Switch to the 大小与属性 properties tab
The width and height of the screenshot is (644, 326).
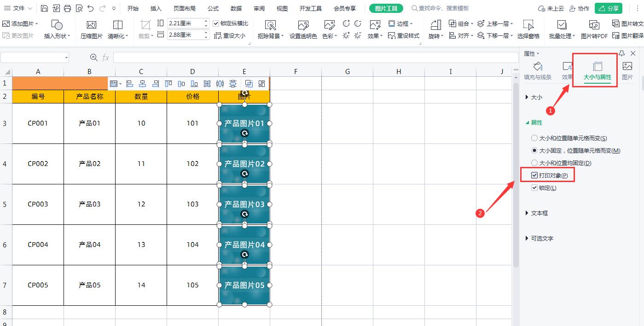tap(595, 69)
